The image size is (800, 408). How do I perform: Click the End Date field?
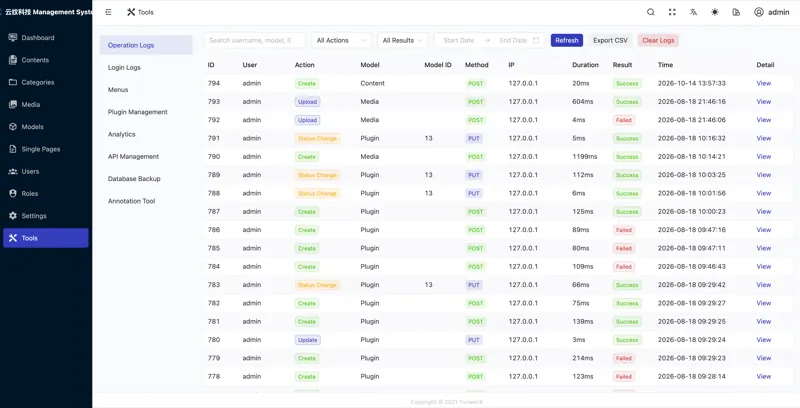tap(513, 40)
